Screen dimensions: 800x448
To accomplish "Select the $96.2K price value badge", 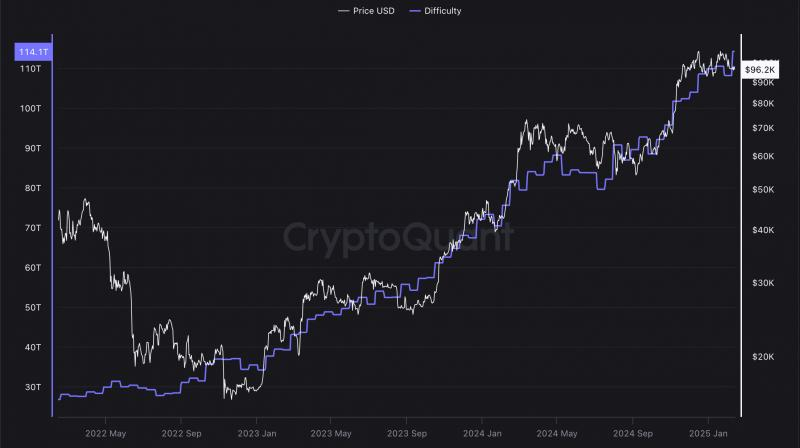I will point(760,70).
